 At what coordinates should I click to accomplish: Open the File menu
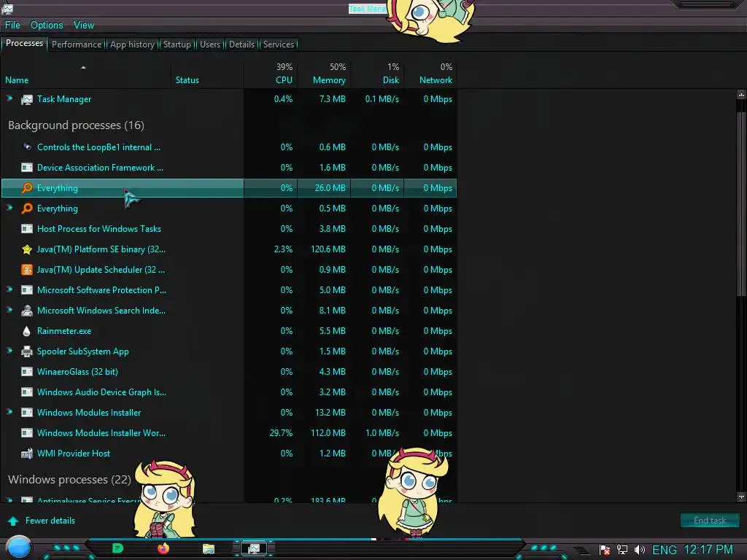pos(12,26)
